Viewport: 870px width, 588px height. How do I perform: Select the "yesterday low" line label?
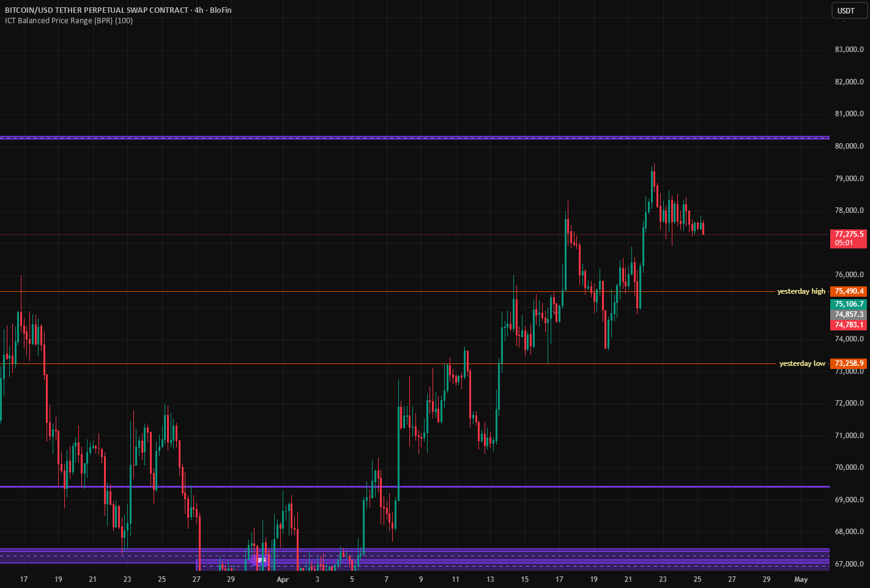point(802,363)
